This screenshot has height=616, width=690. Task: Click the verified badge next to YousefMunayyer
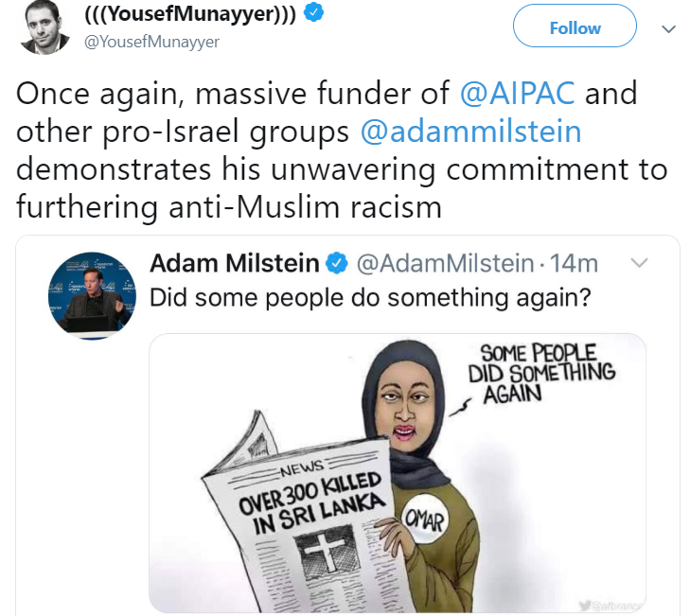click(x=313, y=12)
